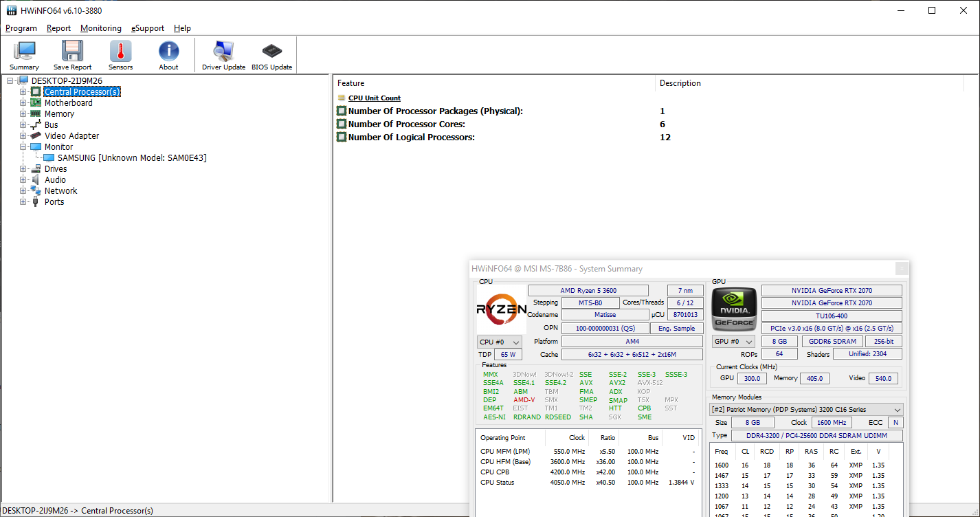980x517 pixels.
Task: Click the 1600 frequency row in memory timings
Action: pyautogui.click(x=807, y=465)
